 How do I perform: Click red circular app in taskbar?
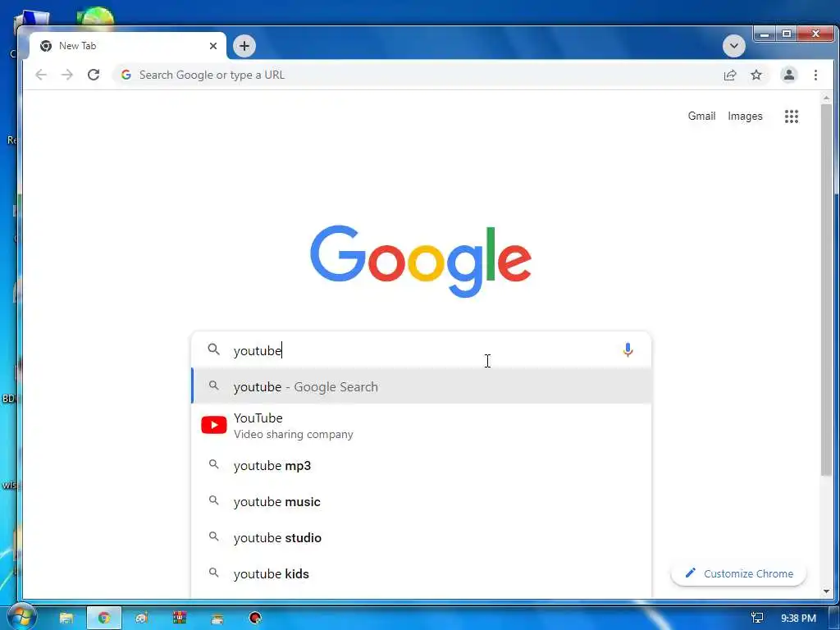coord(255,619)
